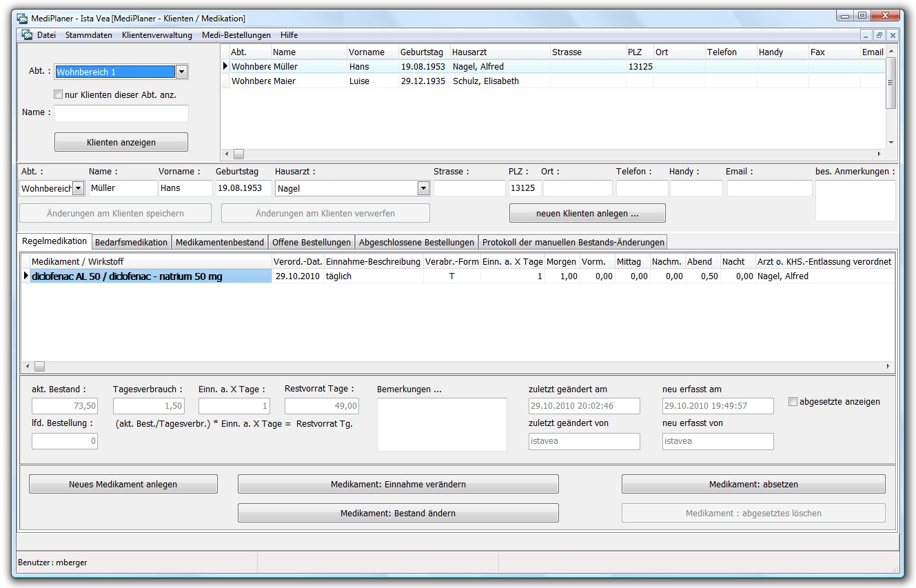Click the medication table horizontal scrollbar thumb
The image size is (916, 588).
39,367
